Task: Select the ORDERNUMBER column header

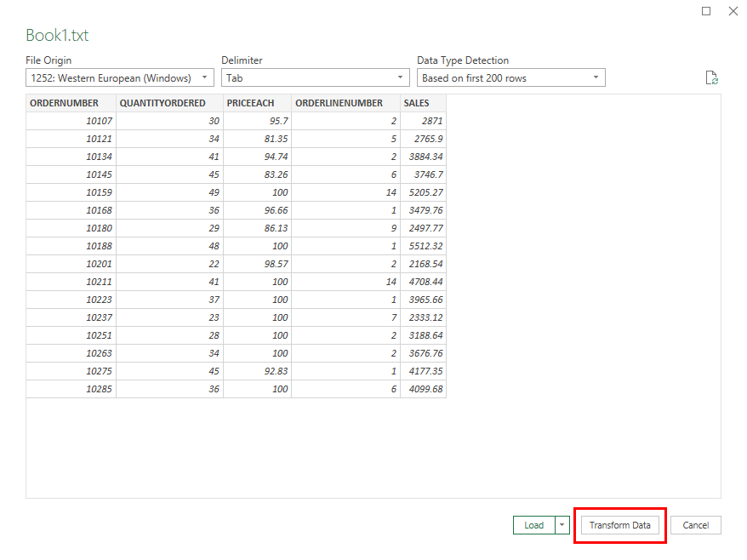Action: pyautogui.click(x=71, y=103)
